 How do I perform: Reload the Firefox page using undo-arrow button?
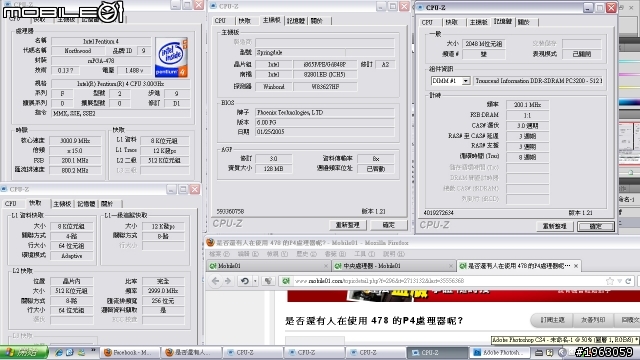244,281
